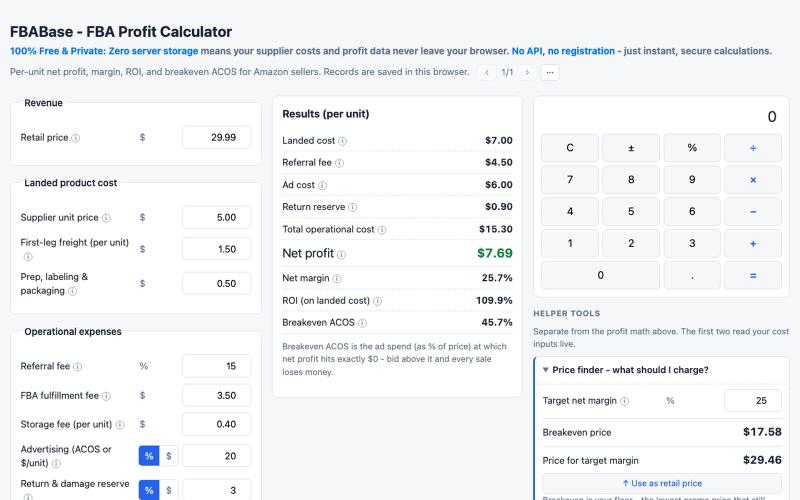800x500 pixels.
Task: Click the calculator minus key
Action: click(x=753, y=212)
